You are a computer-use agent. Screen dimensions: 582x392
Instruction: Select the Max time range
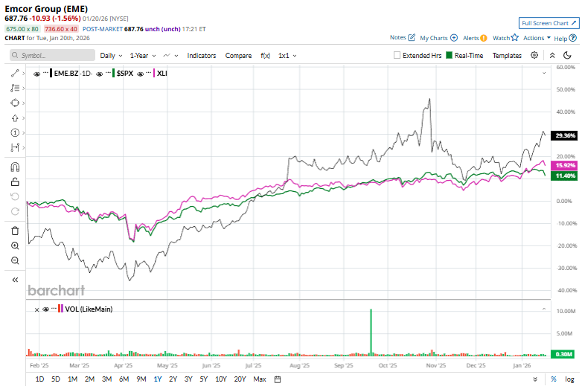[260, 379]
